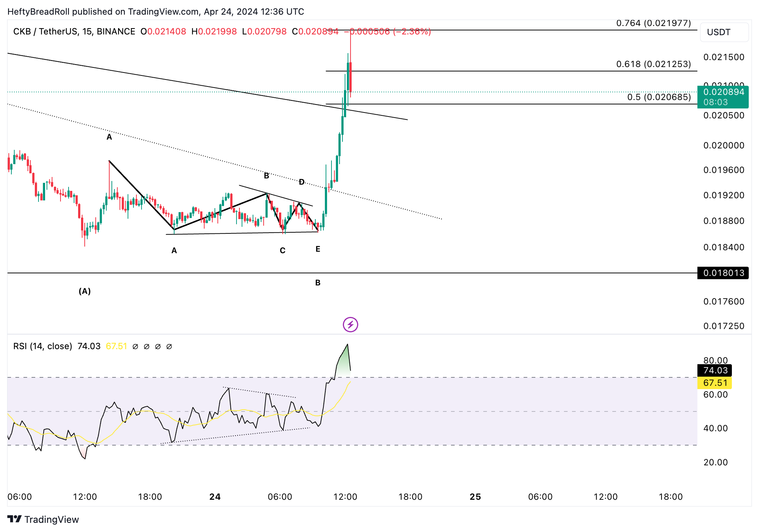
Task: Click the high price value H0.021998
Action: coord(214,32)
